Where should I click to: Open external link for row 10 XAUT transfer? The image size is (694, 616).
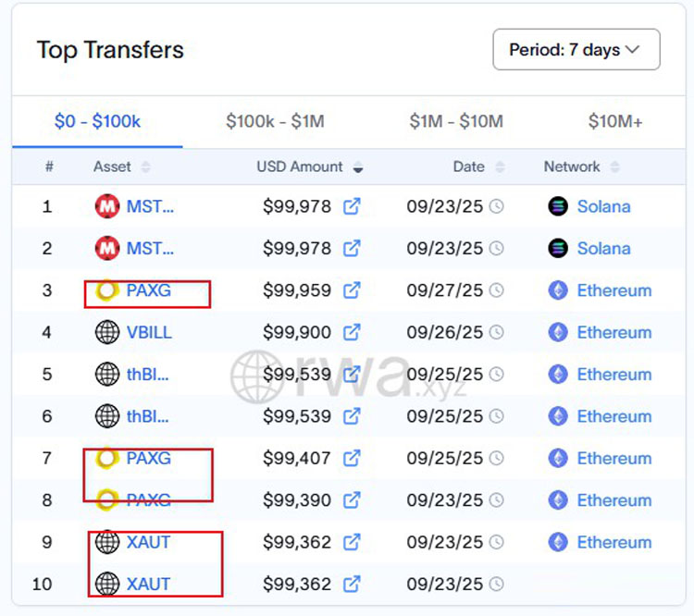pos(352,584)
